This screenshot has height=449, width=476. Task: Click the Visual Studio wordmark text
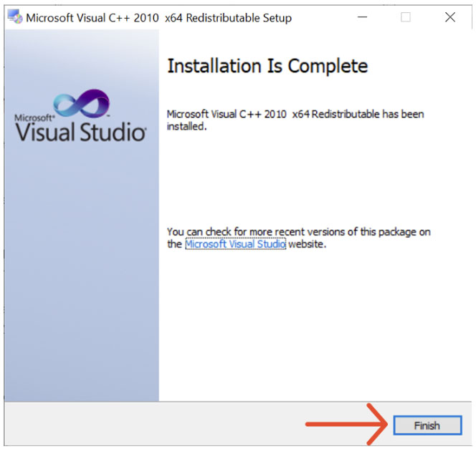[80, 132]
